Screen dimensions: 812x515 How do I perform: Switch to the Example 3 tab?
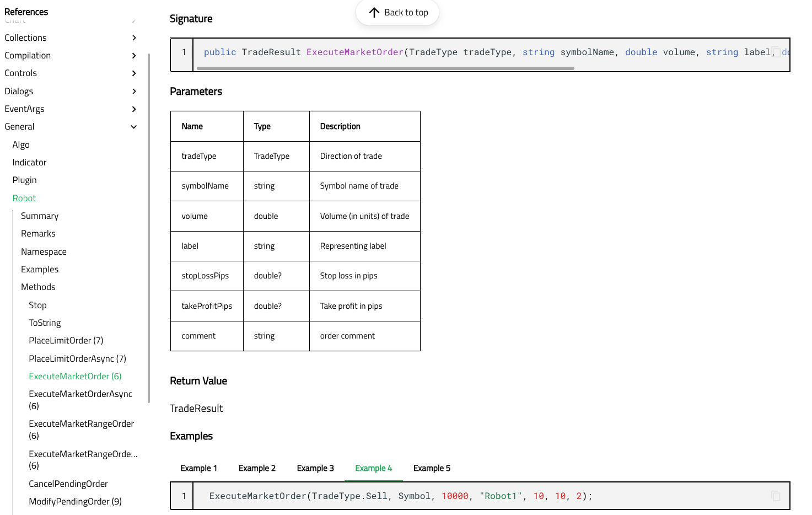click(x=315, y=468)
